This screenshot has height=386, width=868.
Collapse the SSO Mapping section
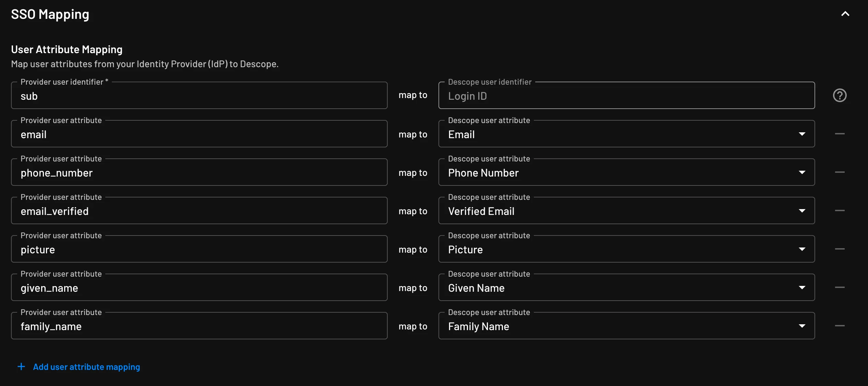tap(845, 14)
